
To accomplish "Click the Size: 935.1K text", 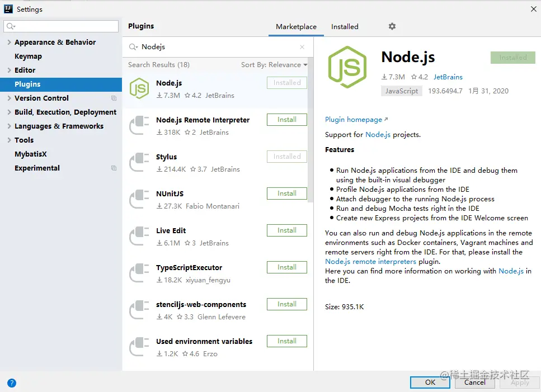I will (x=344, y=307).
